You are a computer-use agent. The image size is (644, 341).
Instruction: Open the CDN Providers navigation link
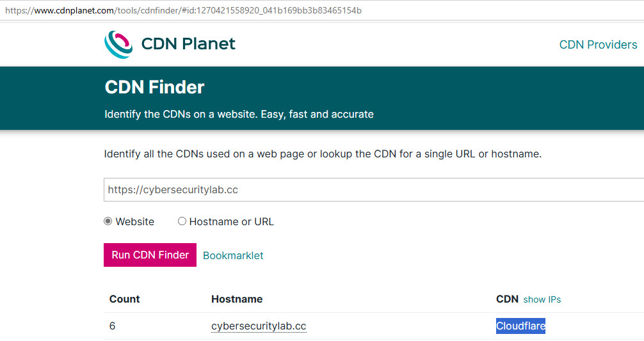tap(598, 44)
